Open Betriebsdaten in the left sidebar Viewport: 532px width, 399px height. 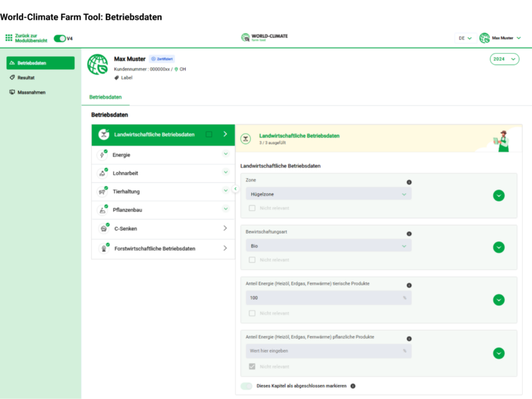41,63
